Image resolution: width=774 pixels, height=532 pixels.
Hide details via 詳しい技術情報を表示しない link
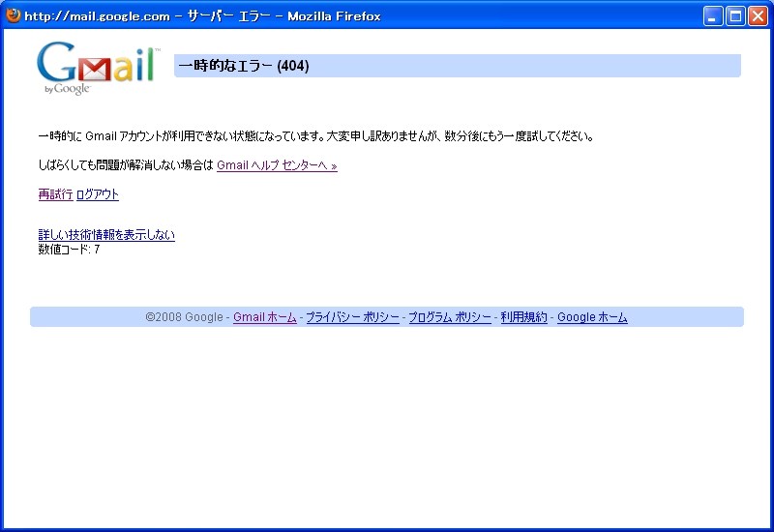106,234
